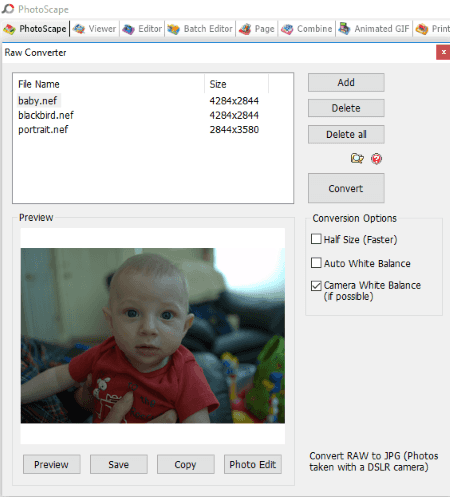The height and width of the screenshot is (497, 450).
Task: Open the Page tab
Action: tap(257, 29)
